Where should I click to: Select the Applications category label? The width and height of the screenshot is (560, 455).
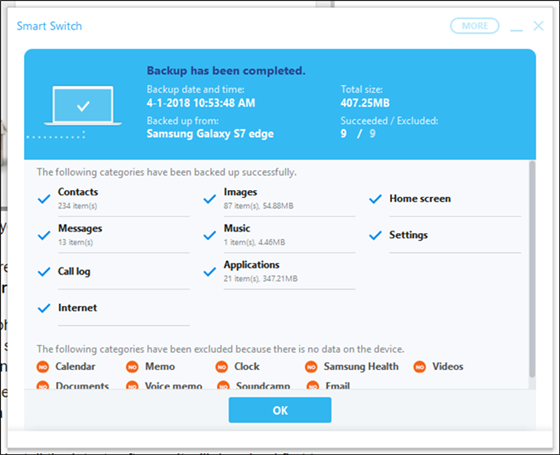(x=251, y=265)
